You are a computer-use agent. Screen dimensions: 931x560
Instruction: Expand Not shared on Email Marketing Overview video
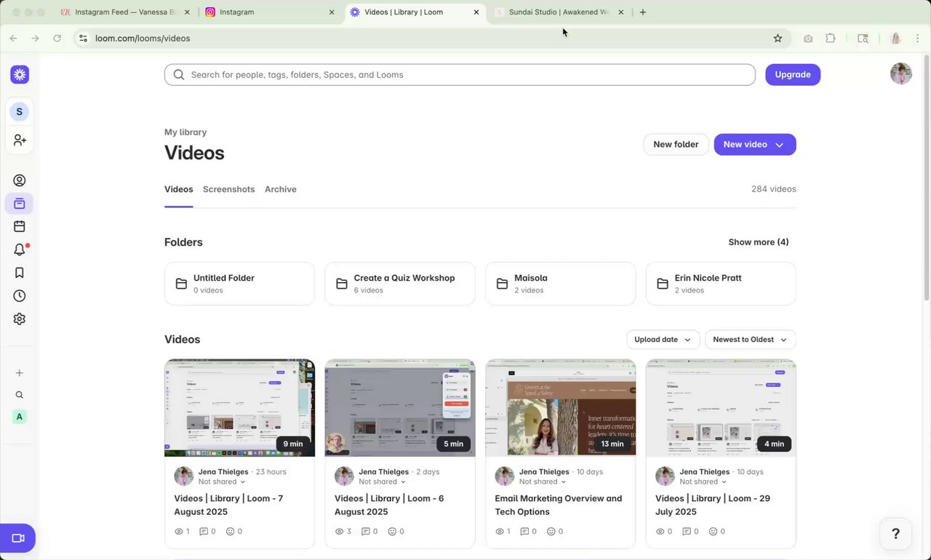click(x=543, y=481)
